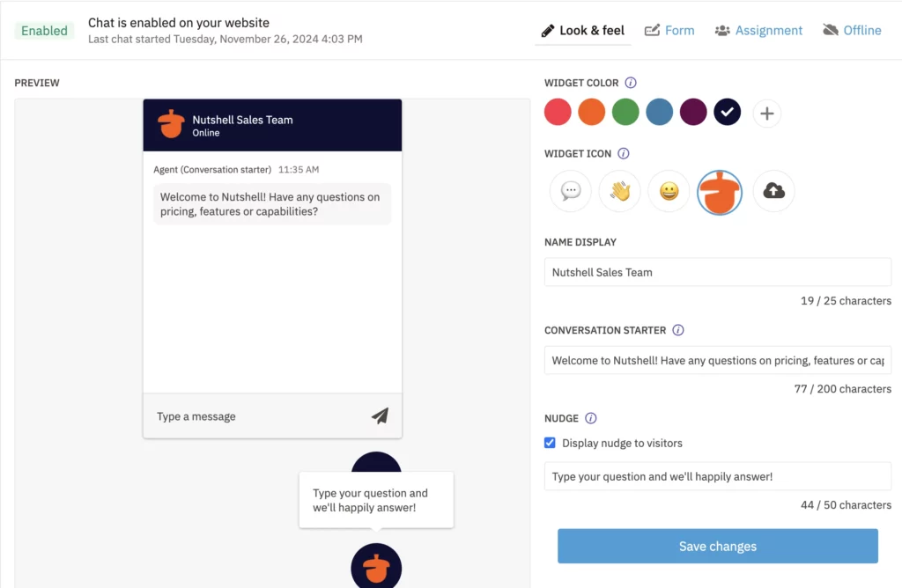Add a custom widget color
The image size is (902, 588).
click(x=767, y=113)
